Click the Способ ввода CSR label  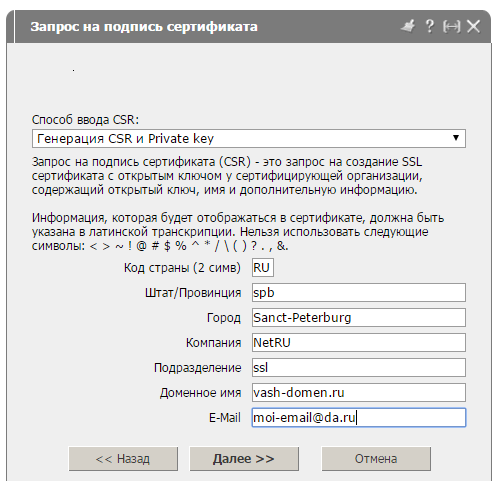pyautogui.click(x=85, y=120)
